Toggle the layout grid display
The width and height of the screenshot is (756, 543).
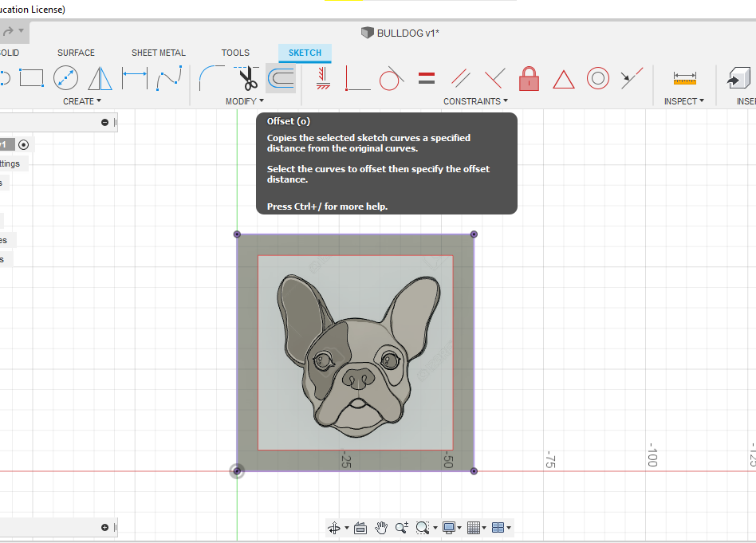coord(473,527)
